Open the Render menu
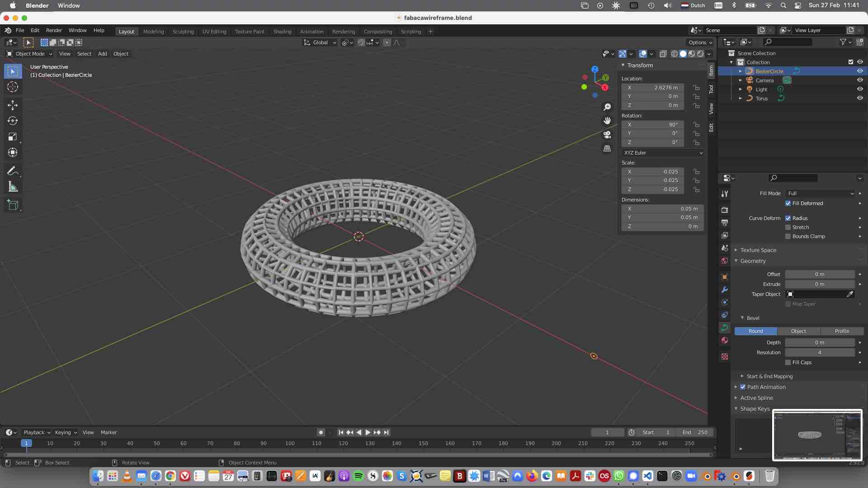This screenshot has width=868, height=488. 54,30
